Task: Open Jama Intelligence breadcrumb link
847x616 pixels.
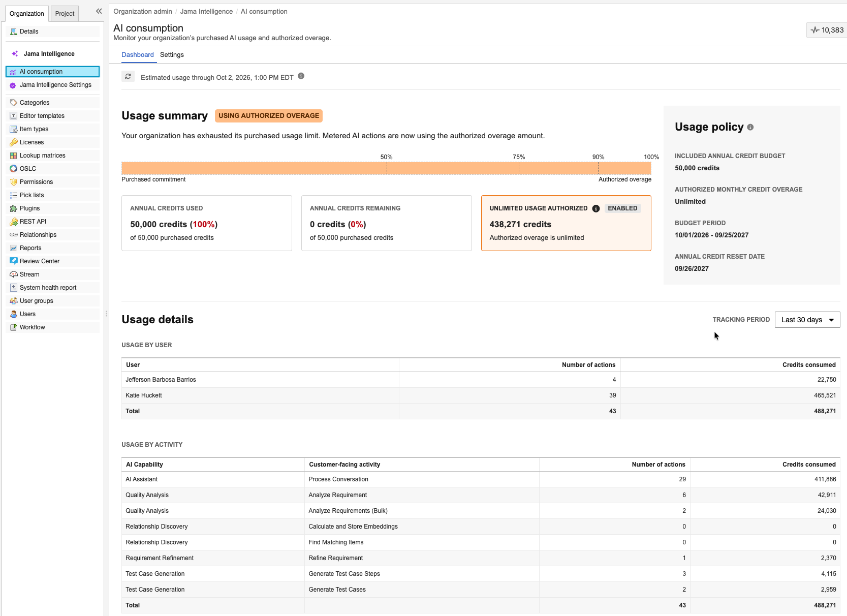Action: tap(206, 11)
